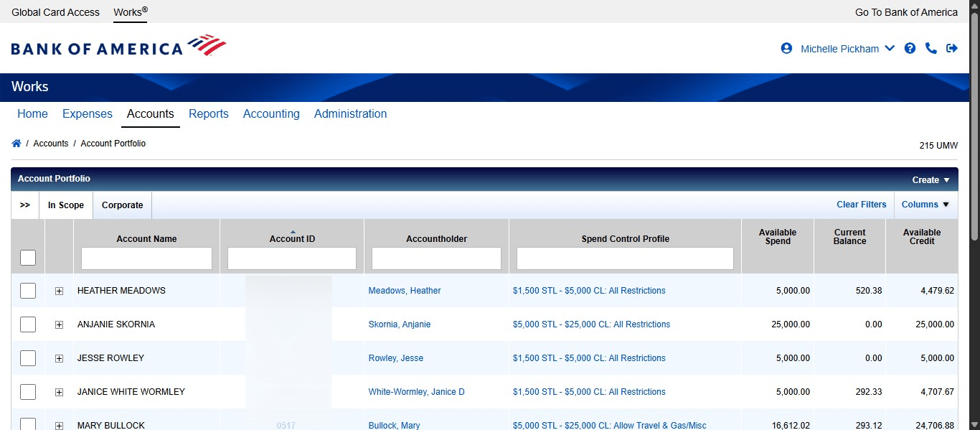
Task: Expand the Mary Bullock row plus icon
Action: tap(60, 426)
